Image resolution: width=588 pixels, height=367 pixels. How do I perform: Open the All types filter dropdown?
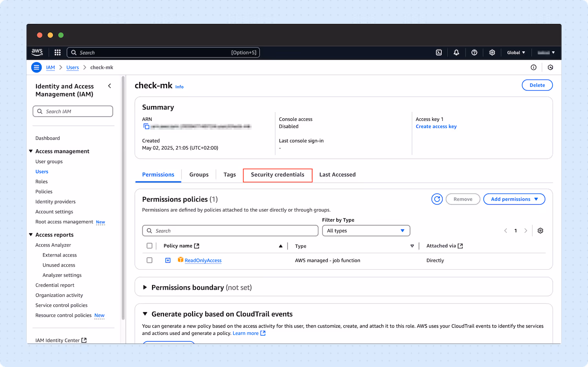pyautogui.click(x=366, y=231)
